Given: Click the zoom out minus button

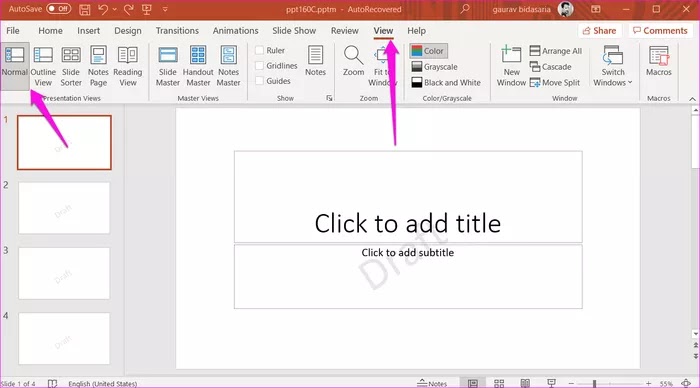Looking at the screenshot, I should [x=571, y=384].
